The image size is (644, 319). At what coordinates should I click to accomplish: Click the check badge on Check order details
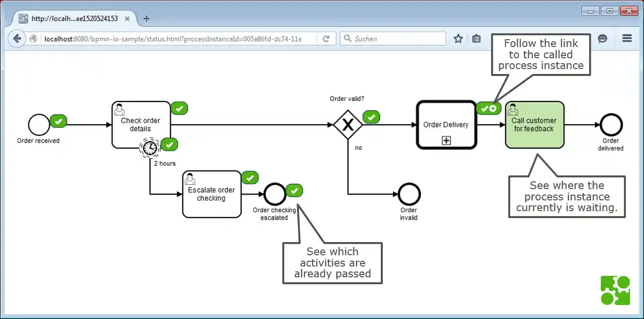179,108
